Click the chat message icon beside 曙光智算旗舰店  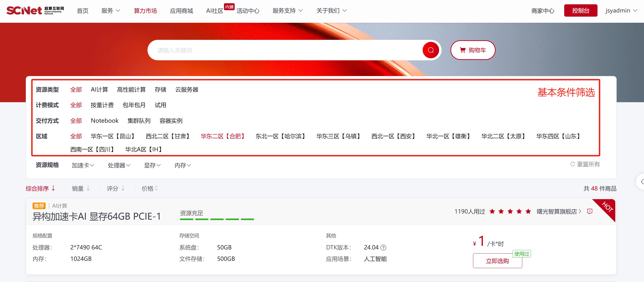[590, 211]
